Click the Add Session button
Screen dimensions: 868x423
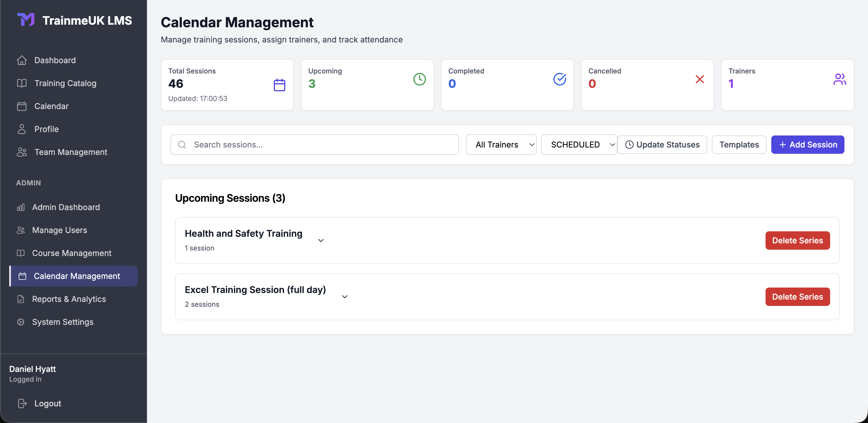807,144
